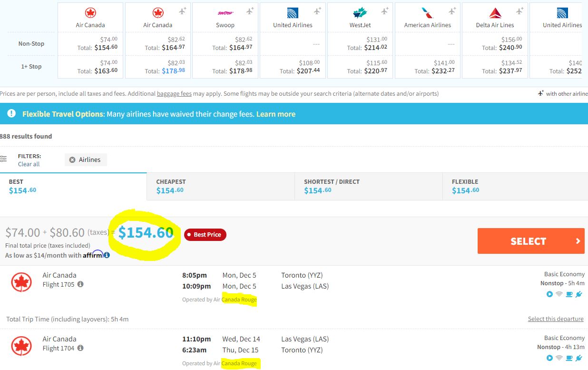Click the Affirm info icon
Image resolution: width=588 pixels, height=370 pixels.
pos(107,255)
